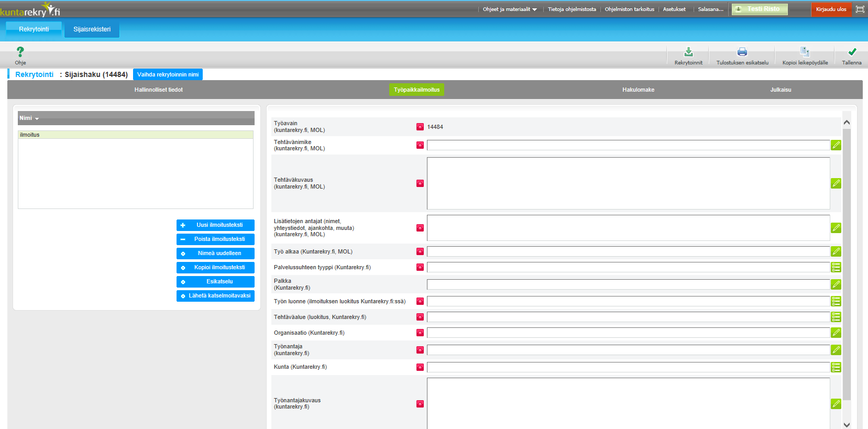Click into Tehtävänimike input field
Image resolution: width=868 pixels, height=429 pixels.
pyautogui.click(x=628, y=145)
